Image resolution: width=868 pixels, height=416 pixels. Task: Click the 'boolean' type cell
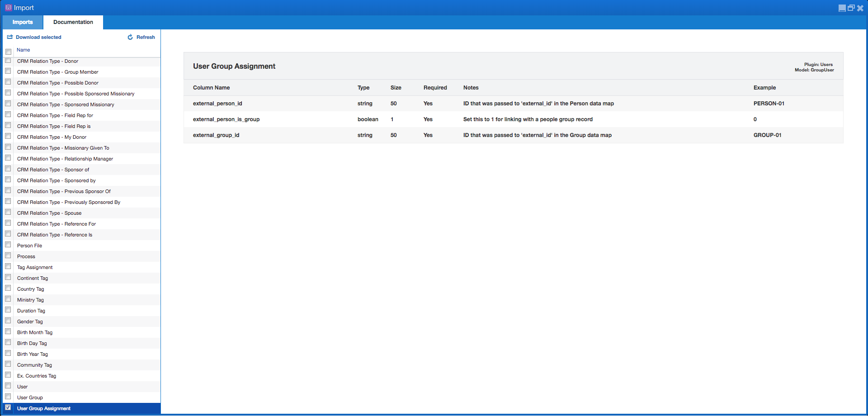tap(368, 119)
